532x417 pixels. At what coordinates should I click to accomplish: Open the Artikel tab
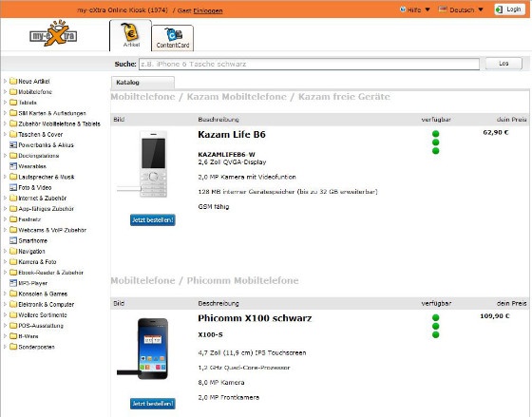[x=131, y=36]
